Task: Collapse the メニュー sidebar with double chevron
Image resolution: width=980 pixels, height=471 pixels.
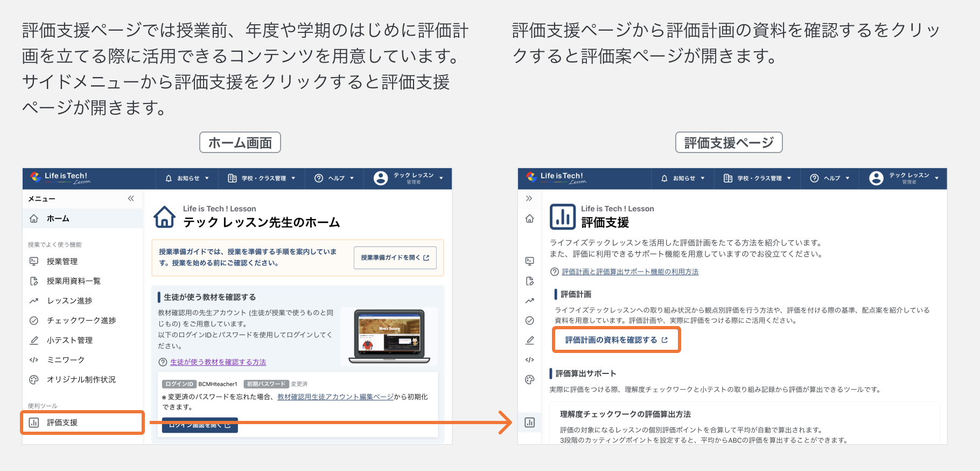Action: [x=131, y=198]
